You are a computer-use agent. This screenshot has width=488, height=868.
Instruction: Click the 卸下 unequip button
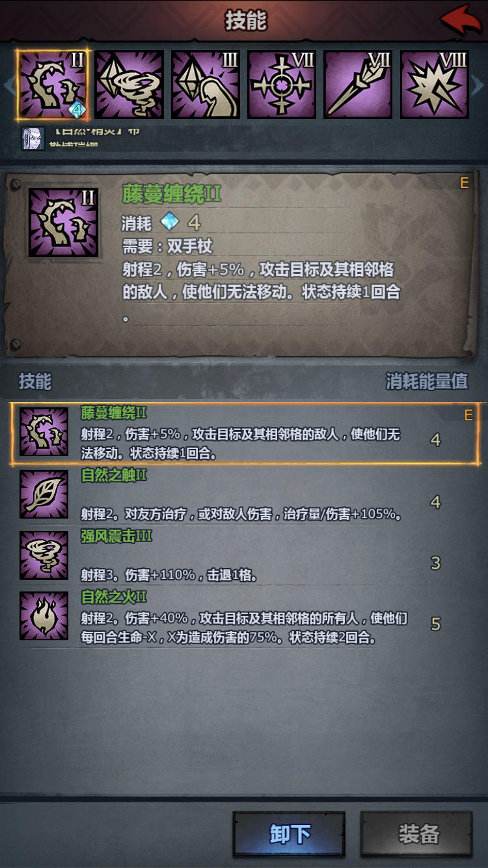290,834
